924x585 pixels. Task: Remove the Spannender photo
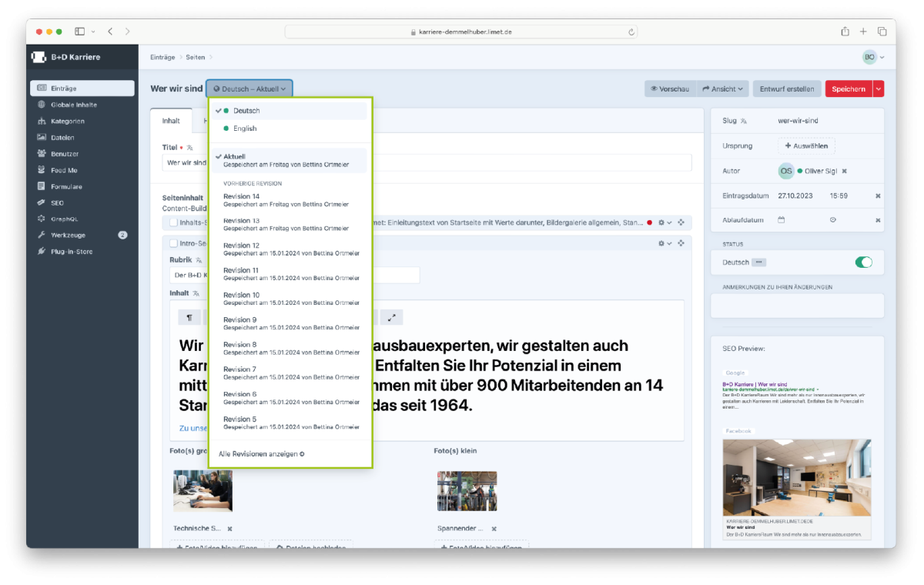click(494, 529)
